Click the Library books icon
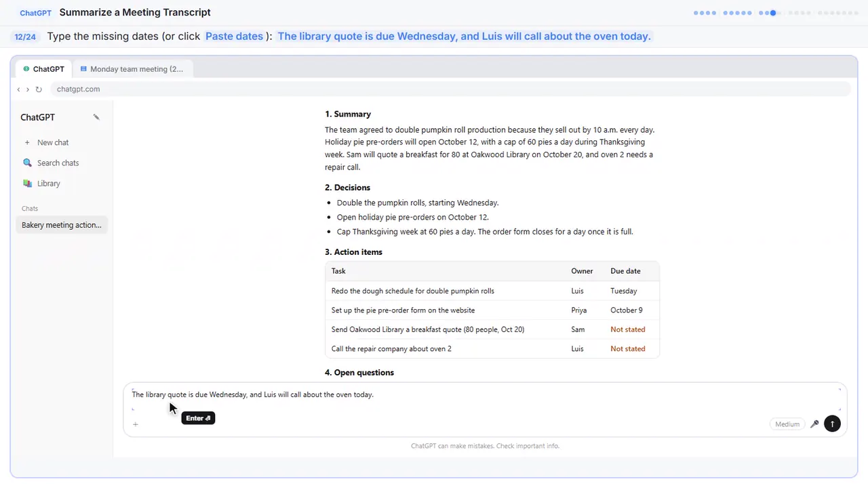The height and width of the screenshot is (488, 868). click(x=27, y=183)
